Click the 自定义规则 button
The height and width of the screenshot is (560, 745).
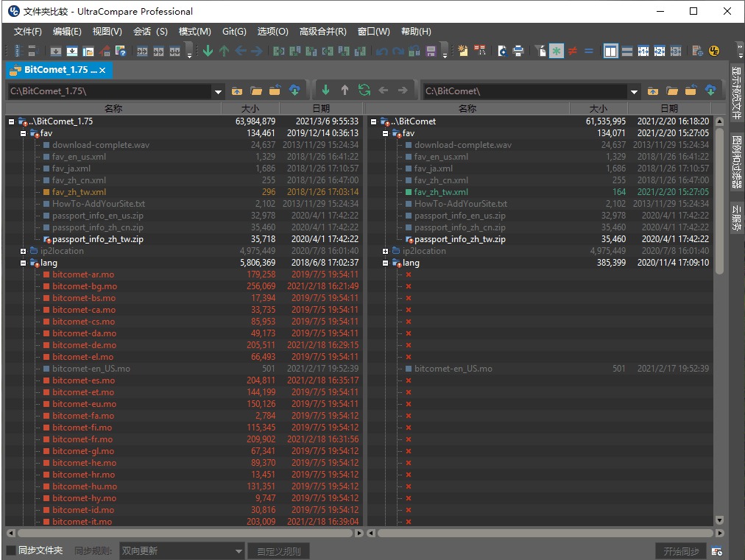(x=279, y=551)
